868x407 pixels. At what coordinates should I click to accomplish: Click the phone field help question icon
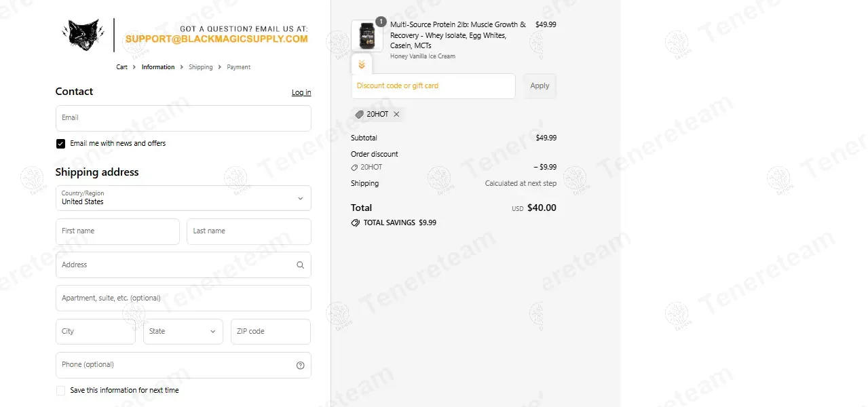coord(300,366)
